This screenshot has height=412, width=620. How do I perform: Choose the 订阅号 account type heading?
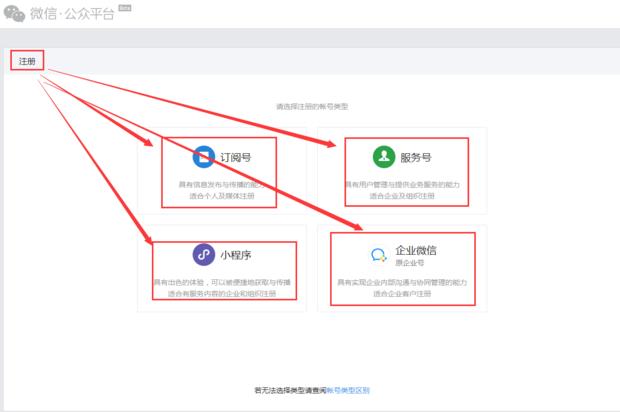[236, 157]
